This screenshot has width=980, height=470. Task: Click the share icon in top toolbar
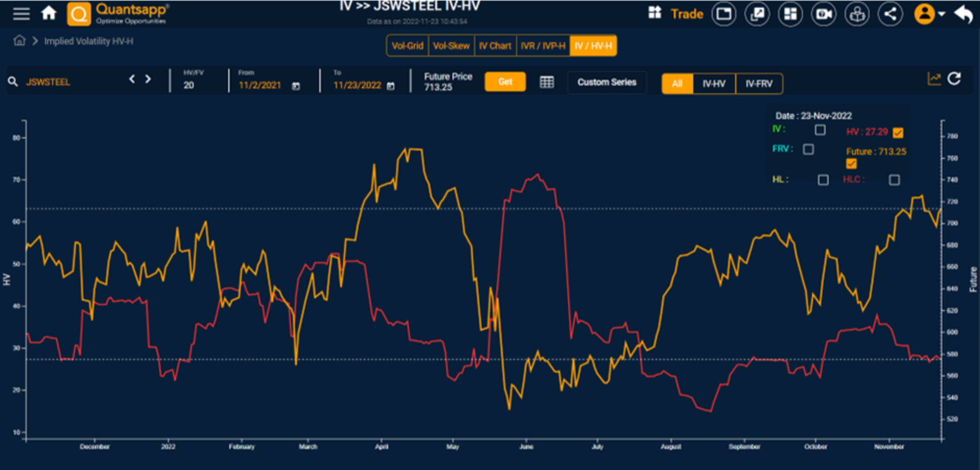tap(891, 14)
